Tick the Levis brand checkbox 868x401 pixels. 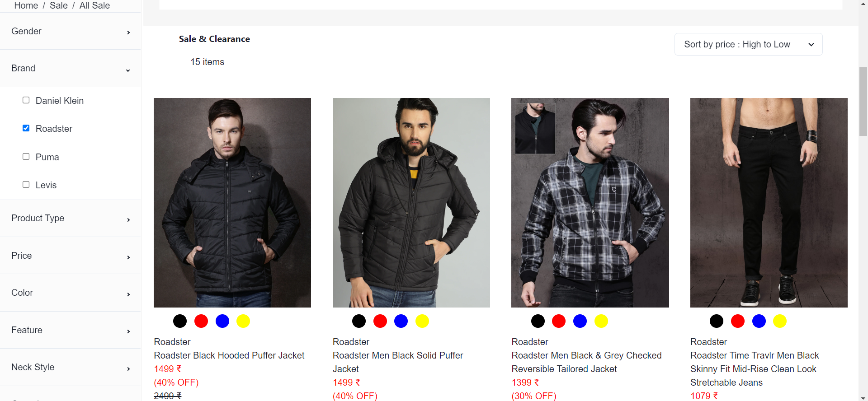tap(26, 185)
